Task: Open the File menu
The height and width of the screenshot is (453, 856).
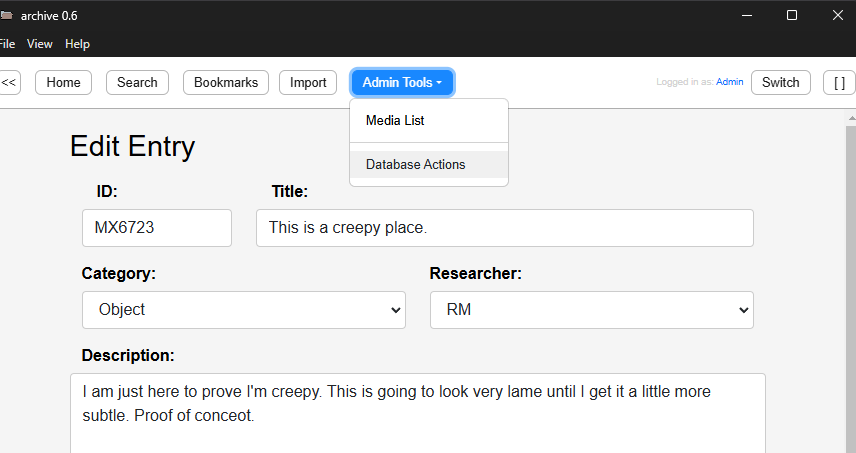Action: pyautogui.click(x=7, y=44)
